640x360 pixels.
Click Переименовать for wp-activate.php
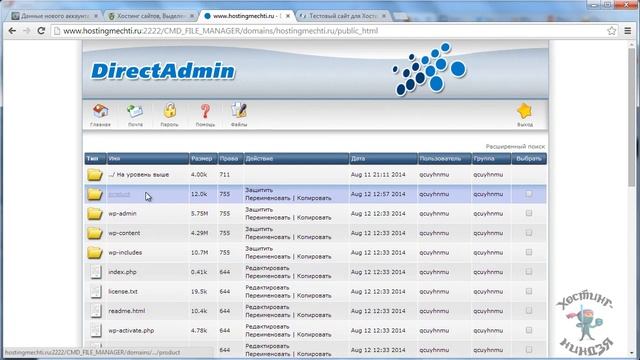pyautogui.click(x=268, y=334)
